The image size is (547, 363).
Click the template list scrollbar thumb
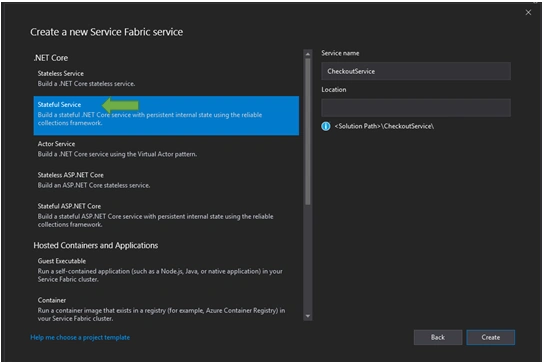(x=308, y=131)
